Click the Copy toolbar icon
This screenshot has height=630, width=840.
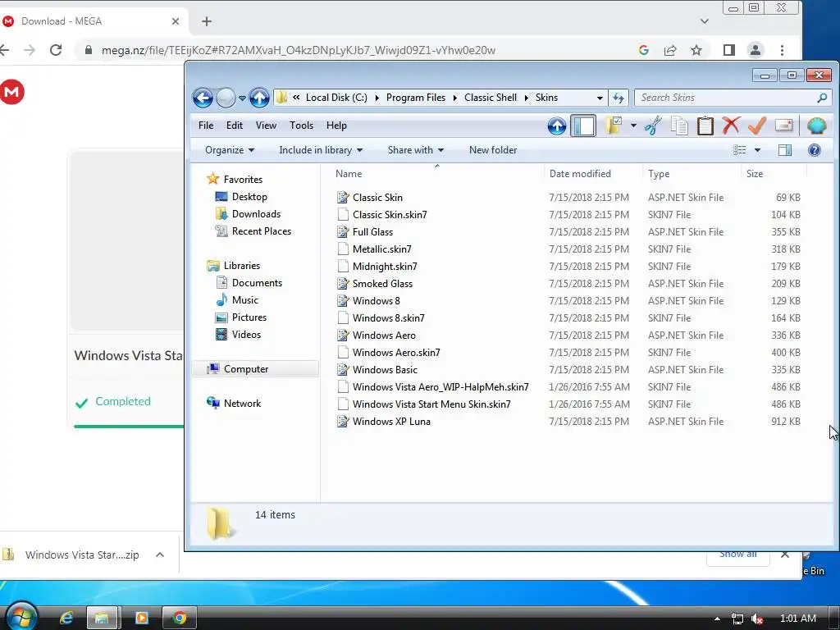pos(679,126)
